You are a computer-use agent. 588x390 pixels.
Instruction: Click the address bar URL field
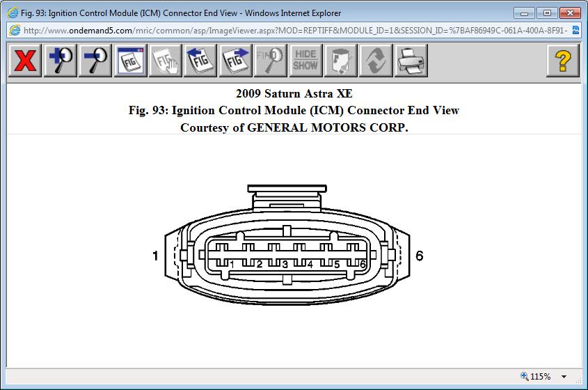tap(296, 31)
